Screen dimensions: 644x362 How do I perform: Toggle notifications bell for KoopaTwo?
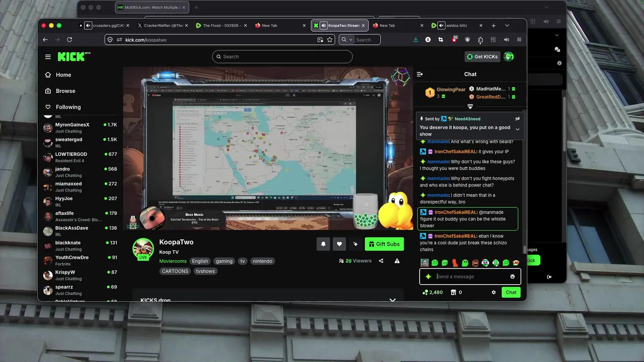click(324, 244)
